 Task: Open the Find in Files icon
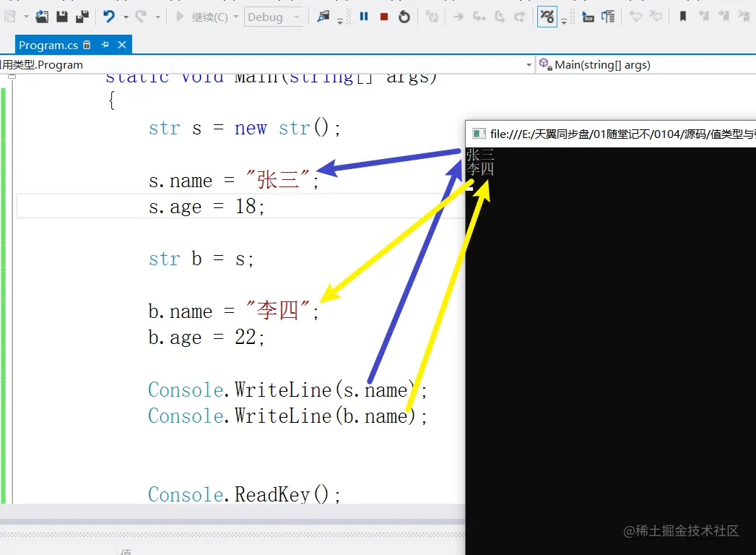click(x=323, y=17)
